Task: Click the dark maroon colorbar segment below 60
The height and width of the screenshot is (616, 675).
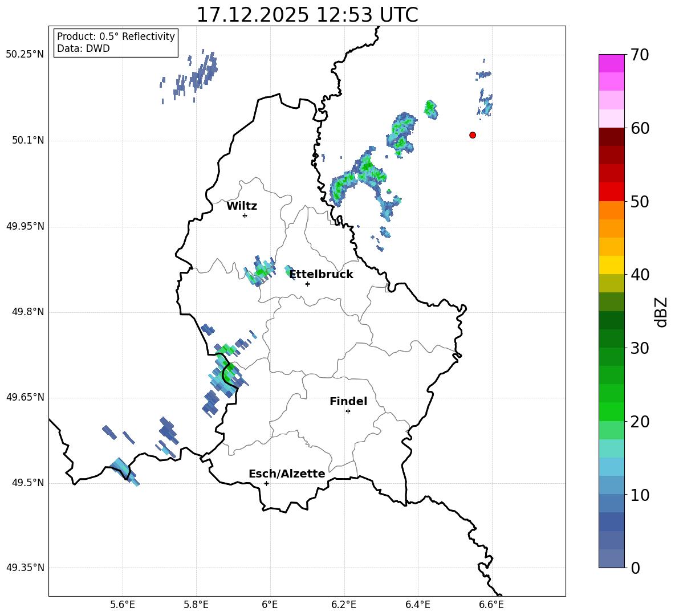Action: coord(611,137)
